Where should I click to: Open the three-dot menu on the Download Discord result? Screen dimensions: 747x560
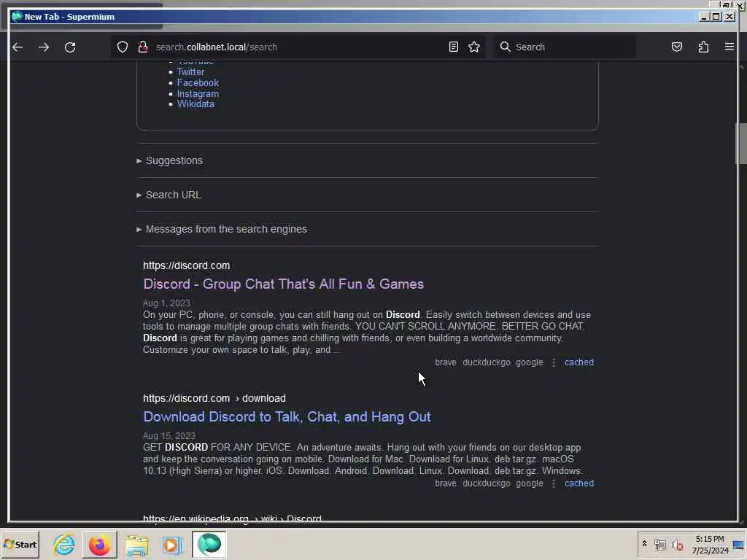[x=554, y=483]
